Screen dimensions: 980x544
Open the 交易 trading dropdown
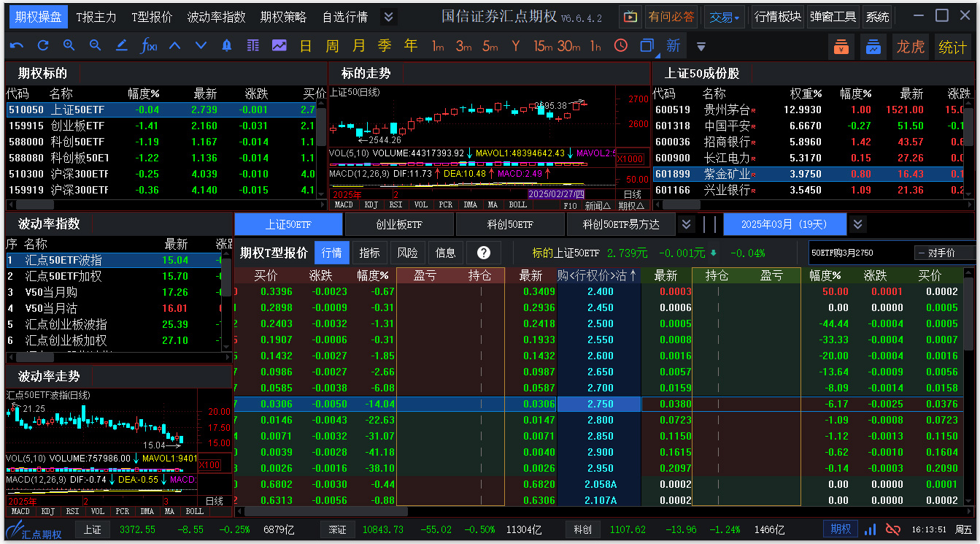coord(725,17)
